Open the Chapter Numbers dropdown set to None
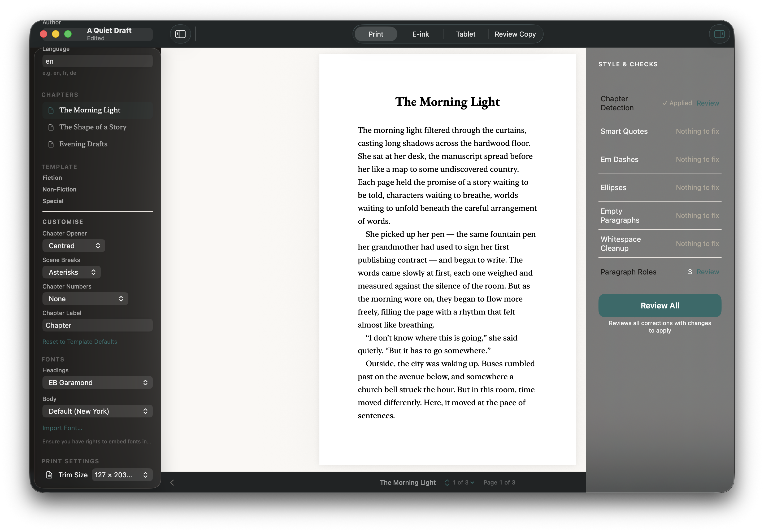 (85, 298)
